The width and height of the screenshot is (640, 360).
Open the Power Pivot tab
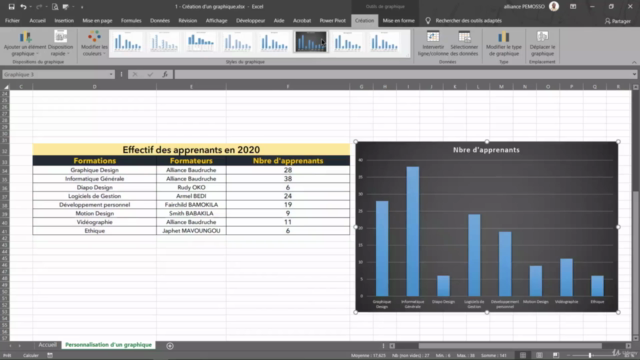[x=332, y=20]
